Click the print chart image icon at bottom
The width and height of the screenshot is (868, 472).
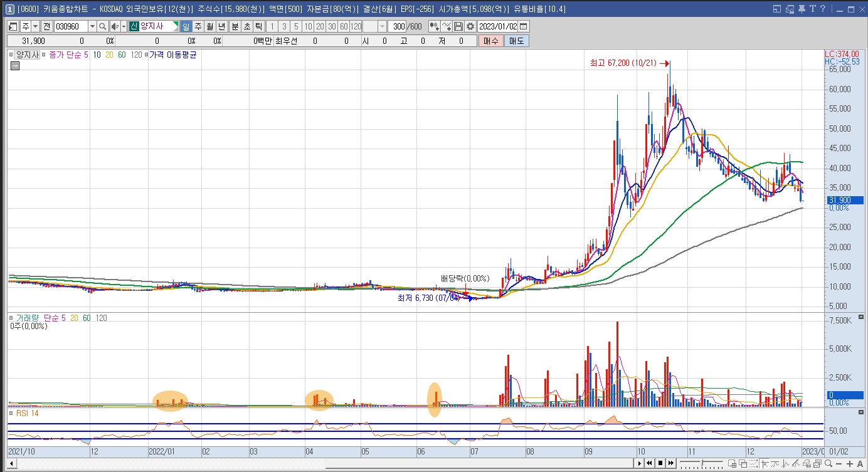817,463
